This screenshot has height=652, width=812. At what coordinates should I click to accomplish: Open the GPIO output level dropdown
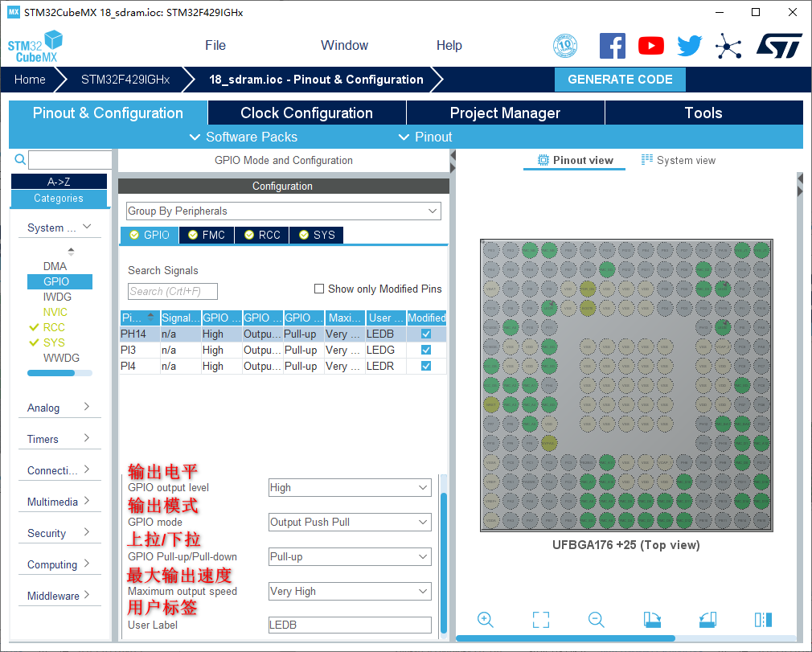coord(350,487)
